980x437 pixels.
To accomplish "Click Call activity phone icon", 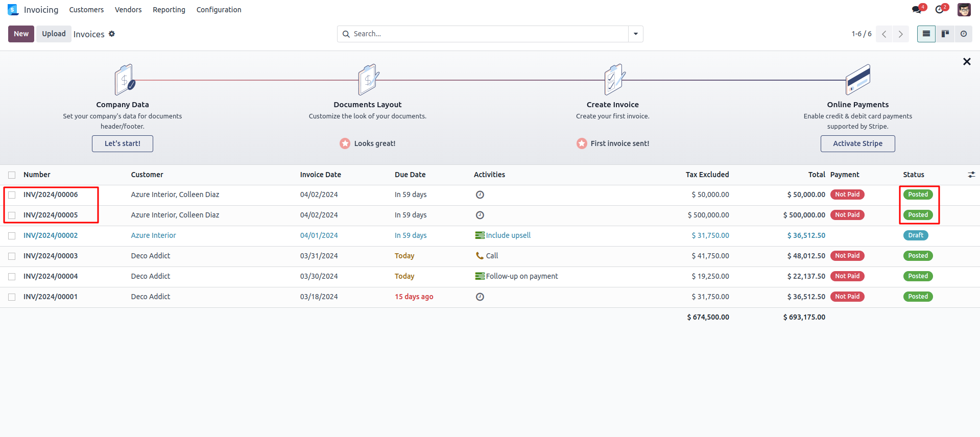I will click(480, 256).
